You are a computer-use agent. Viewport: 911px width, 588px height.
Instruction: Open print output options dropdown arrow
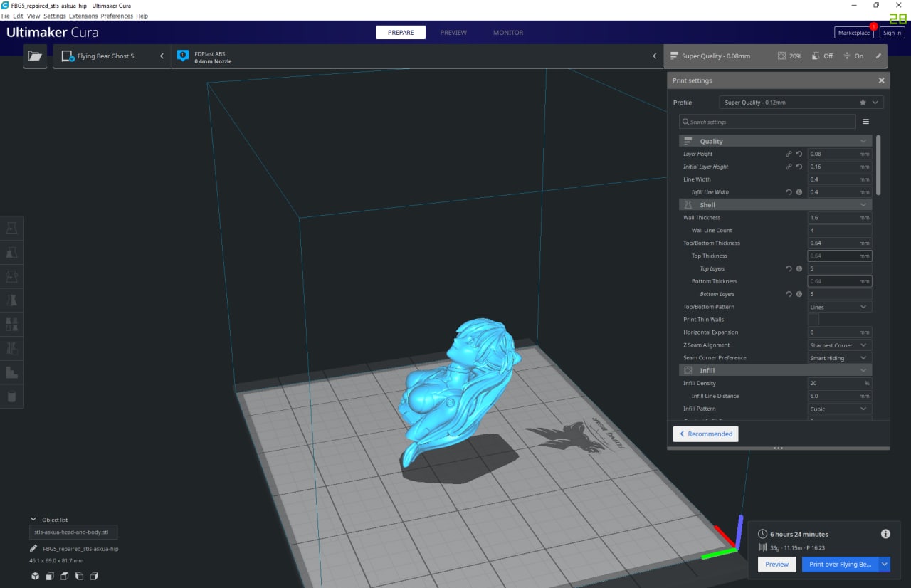tap(885, 565)
